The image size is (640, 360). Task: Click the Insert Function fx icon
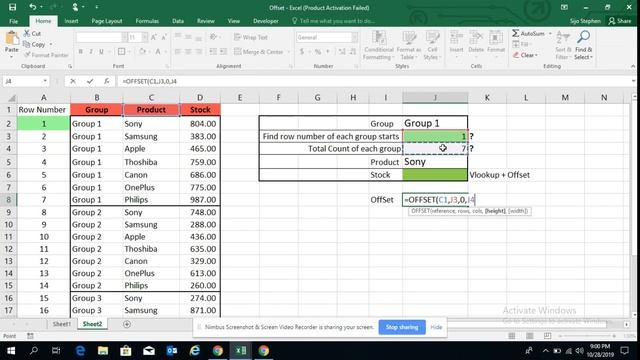107,81
